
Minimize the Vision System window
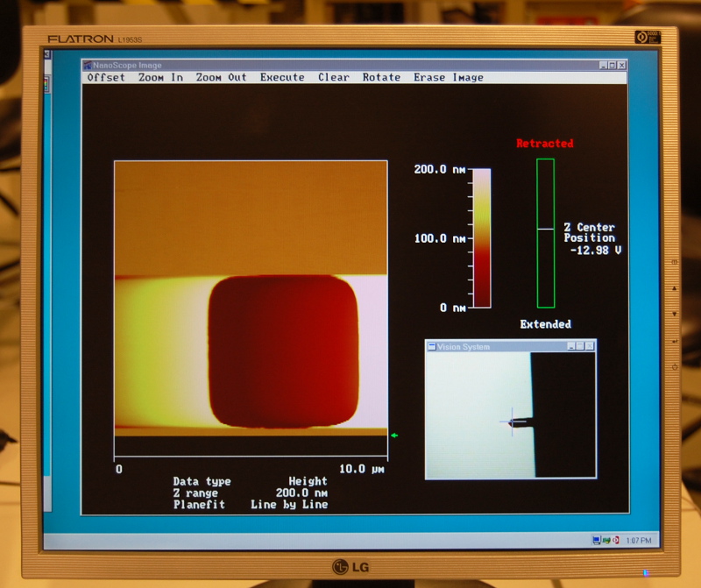pyautogui.click(x=571, y=346)
